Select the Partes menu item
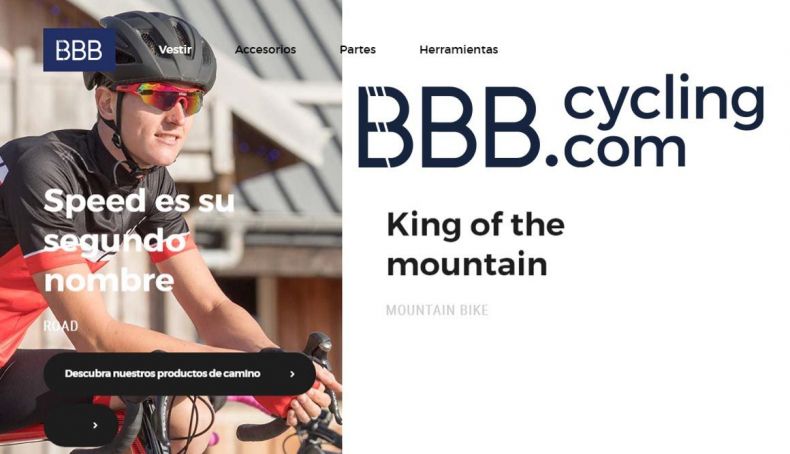790x454 pixels. pyautogui.click(x=357, y=49)
